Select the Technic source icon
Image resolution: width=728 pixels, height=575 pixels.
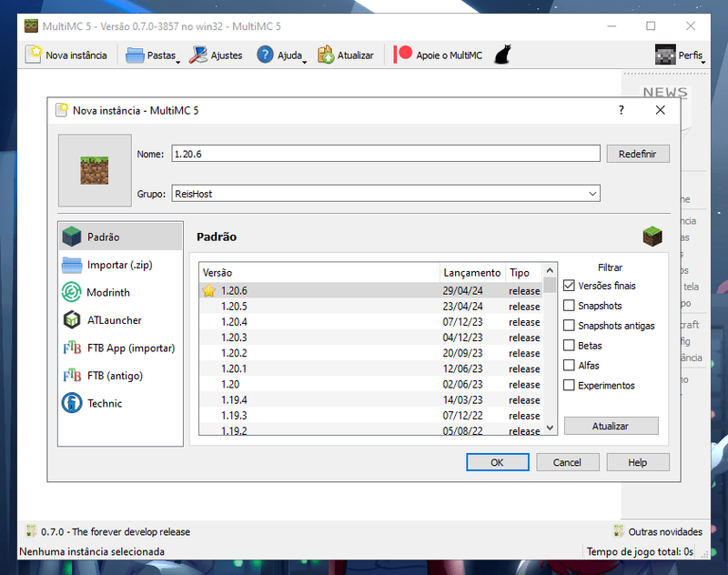[x=72, y=403]
